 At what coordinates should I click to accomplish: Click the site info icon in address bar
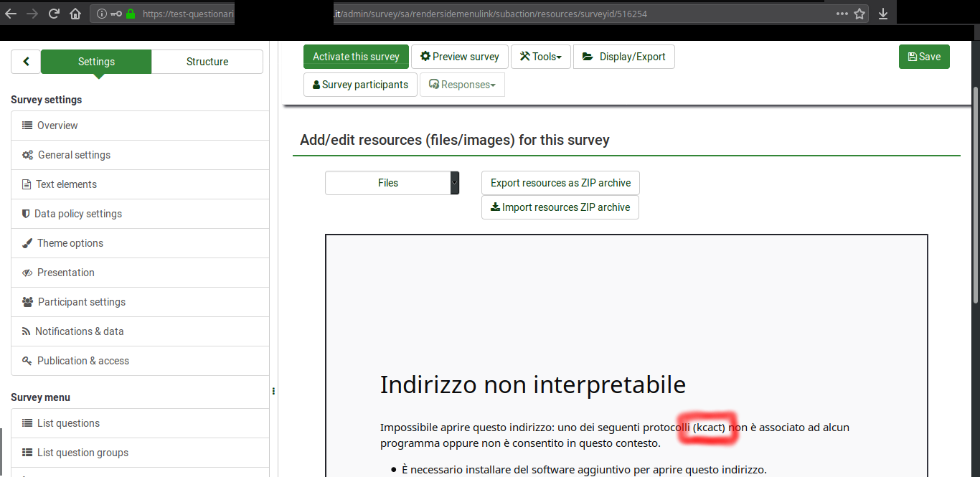(x=102, y=14)
